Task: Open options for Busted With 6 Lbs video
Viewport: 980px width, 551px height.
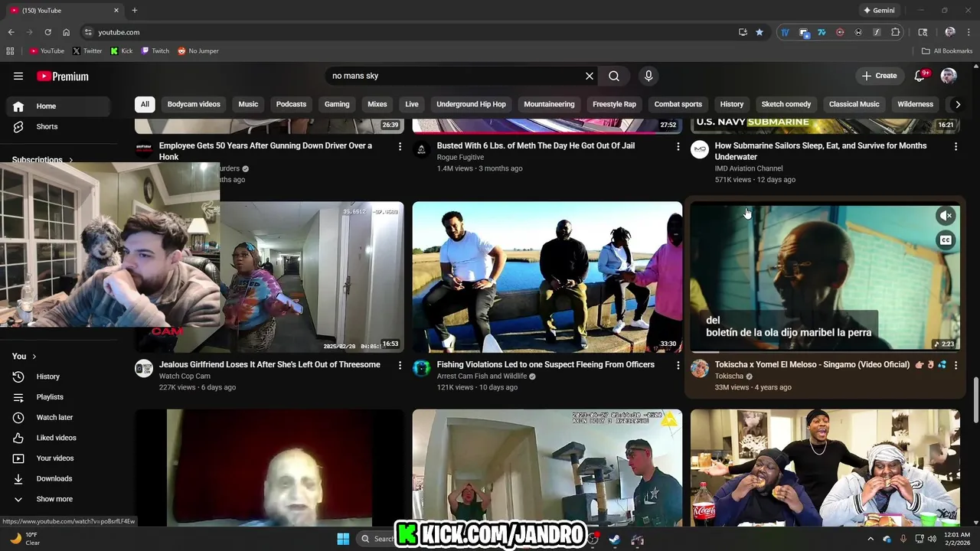Action: [x=678, y=146]
